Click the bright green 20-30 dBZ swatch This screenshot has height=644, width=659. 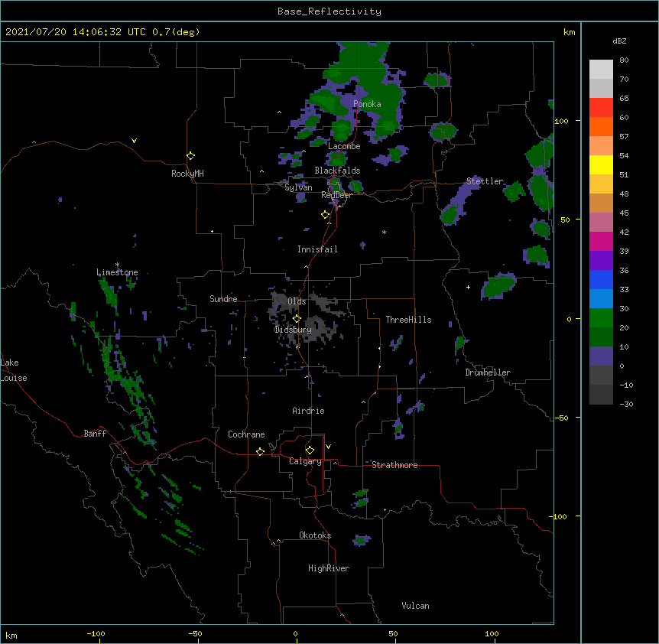click(601, 318)
